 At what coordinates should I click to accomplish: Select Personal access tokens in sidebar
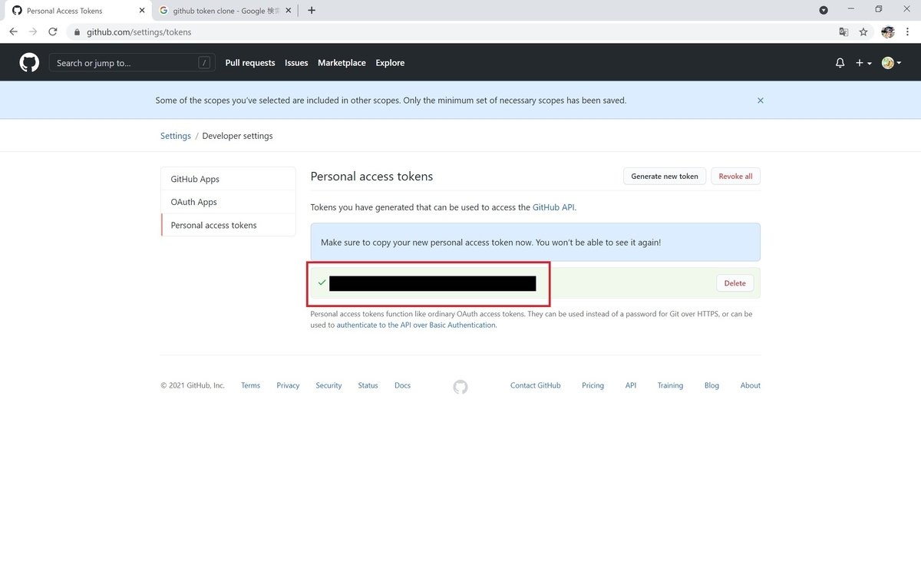(x=228, y=225)
